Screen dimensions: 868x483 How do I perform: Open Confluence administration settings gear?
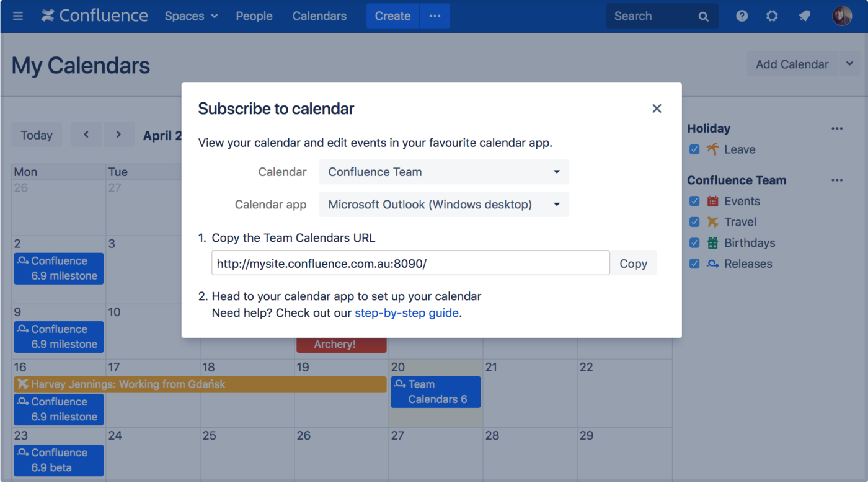click(x=772, y=16)
